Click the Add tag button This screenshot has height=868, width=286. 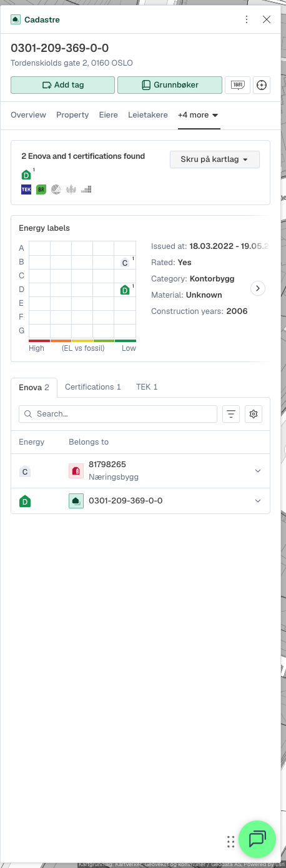tap(62, 85)
